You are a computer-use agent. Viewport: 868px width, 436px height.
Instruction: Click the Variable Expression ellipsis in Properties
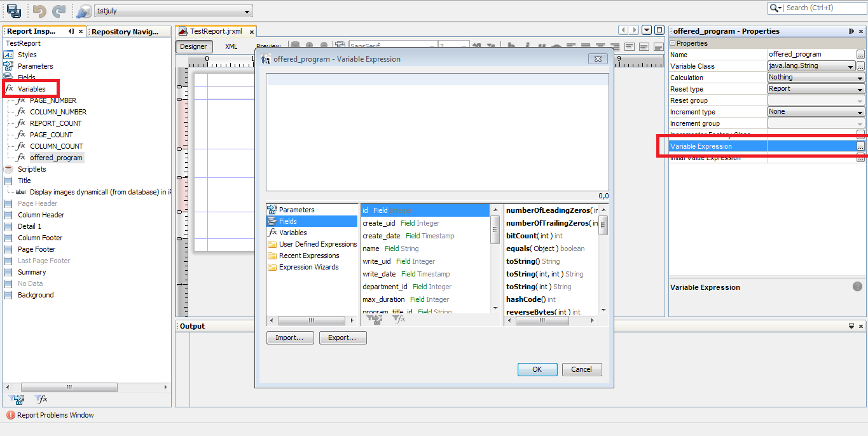coord(860,146)
